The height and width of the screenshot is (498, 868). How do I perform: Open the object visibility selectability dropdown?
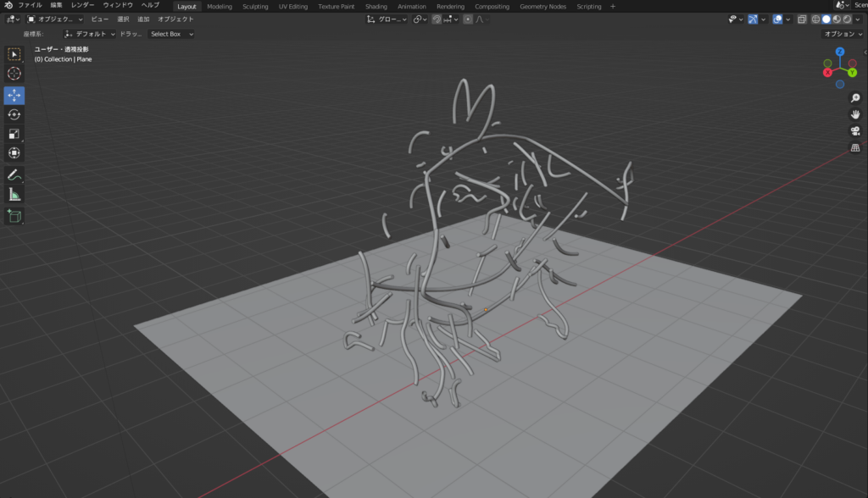click(x=735, y=19)
